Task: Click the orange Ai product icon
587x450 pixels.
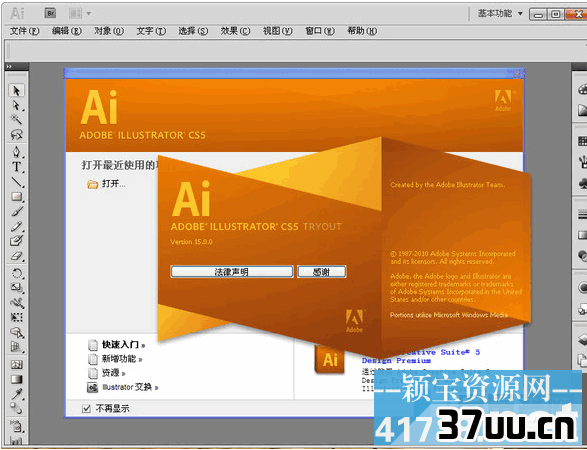Action: tap(329, 359)
